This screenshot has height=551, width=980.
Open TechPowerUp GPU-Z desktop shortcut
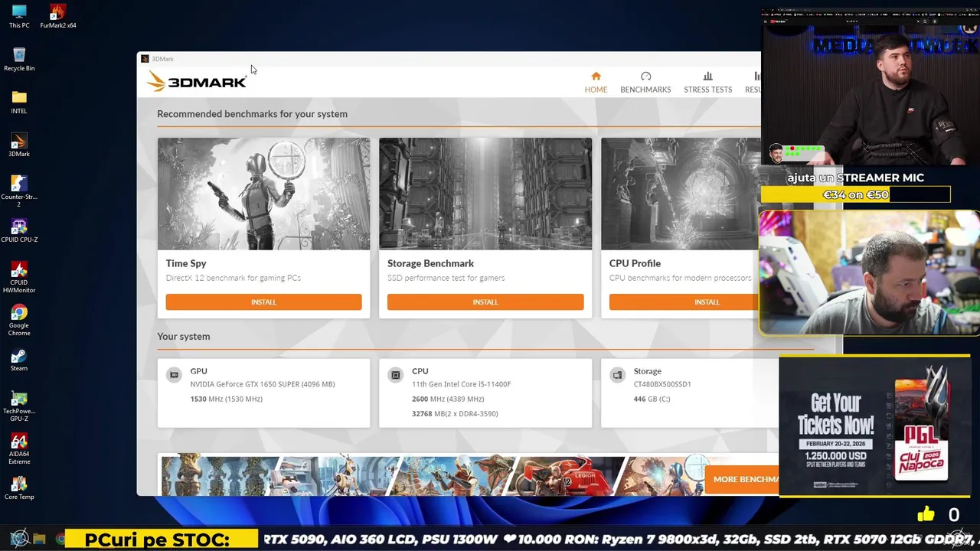tap(19, 406)
